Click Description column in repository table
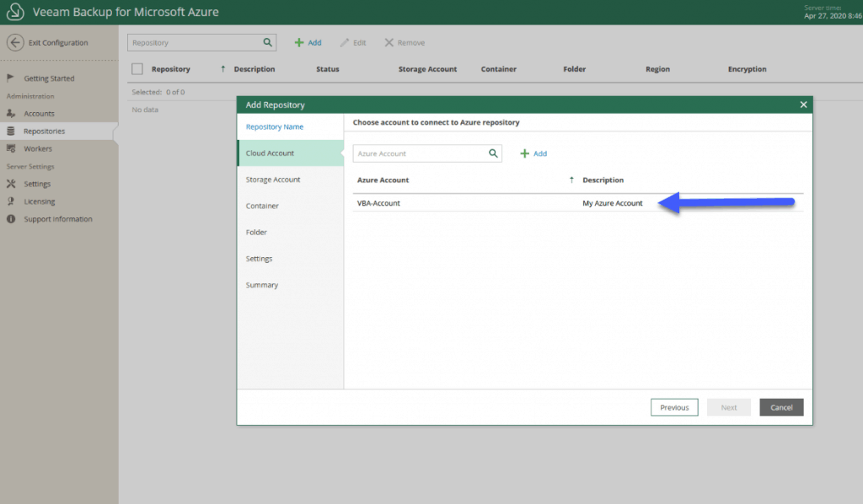 point(255,69)
